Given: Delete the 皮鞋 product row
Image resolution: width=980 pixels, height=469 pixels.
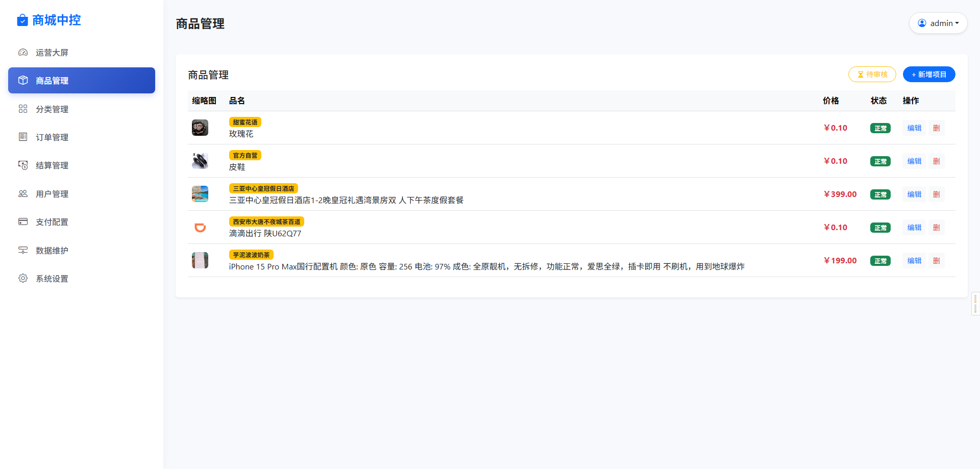Looking at the screenshot, I should point(936,161).
